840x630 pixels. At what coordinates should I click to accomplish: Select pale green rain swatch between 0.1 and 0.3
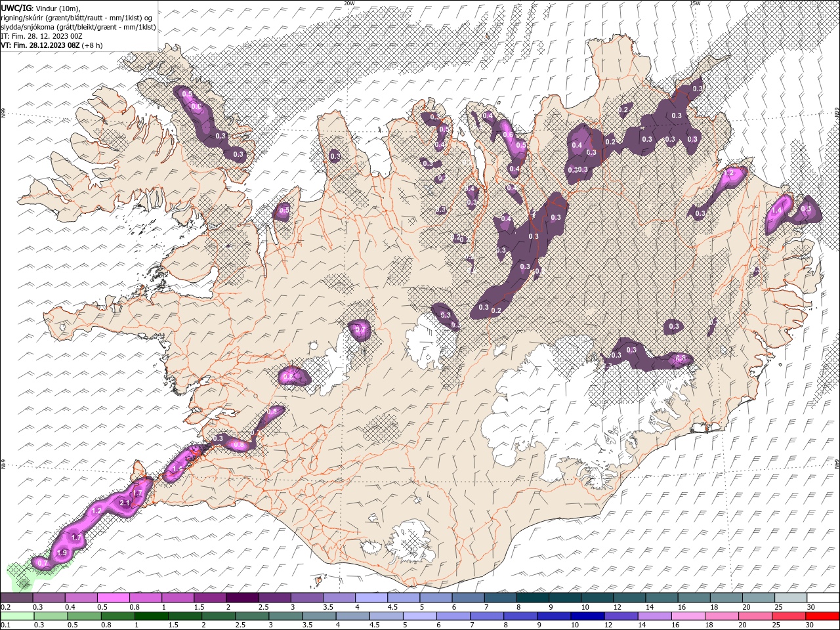tap(16, 616)
